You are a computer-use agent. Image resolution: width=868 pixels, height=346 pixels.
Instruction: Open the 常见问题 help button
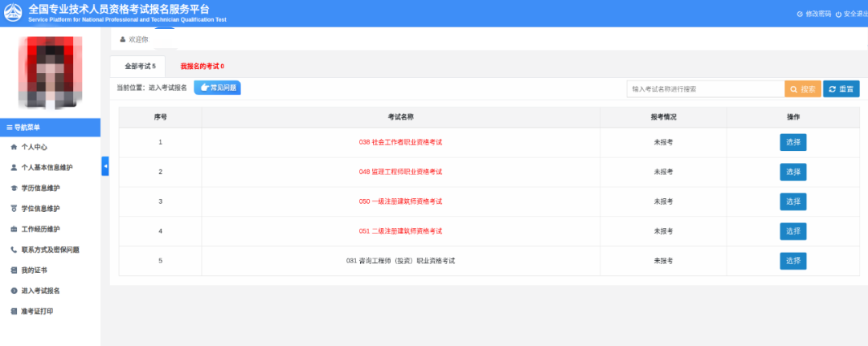pos(217,88)
